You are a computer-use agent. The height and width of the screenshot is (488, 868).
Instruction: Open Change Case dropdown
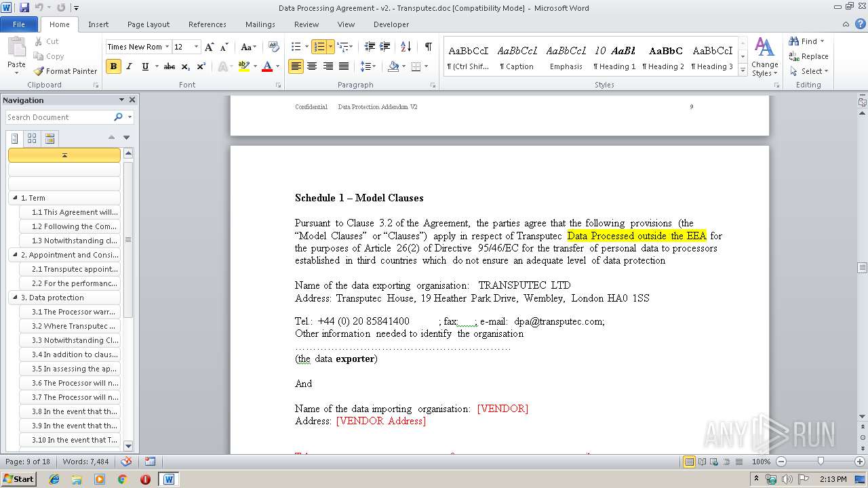248,47
